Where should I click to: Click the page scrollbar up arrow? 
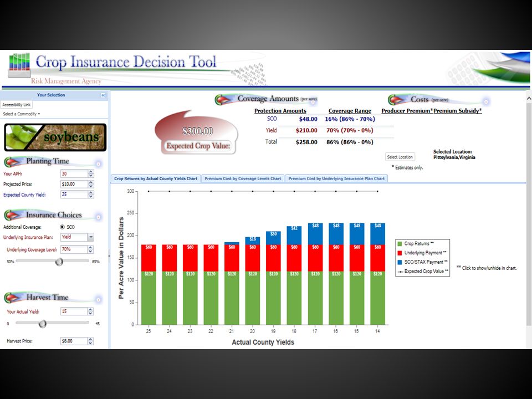[529, 99]
